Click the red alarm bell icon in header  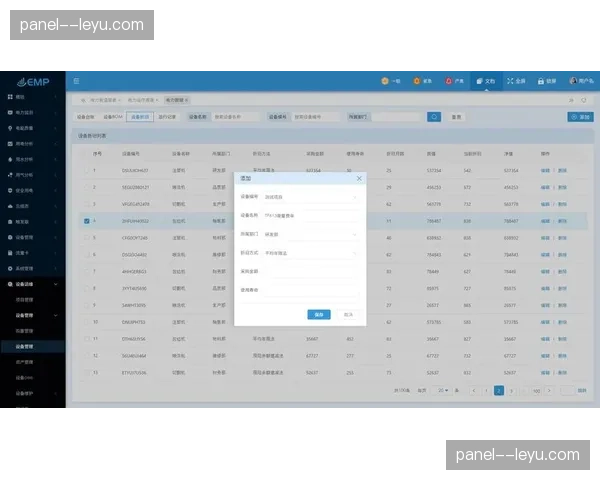(449, 81)
